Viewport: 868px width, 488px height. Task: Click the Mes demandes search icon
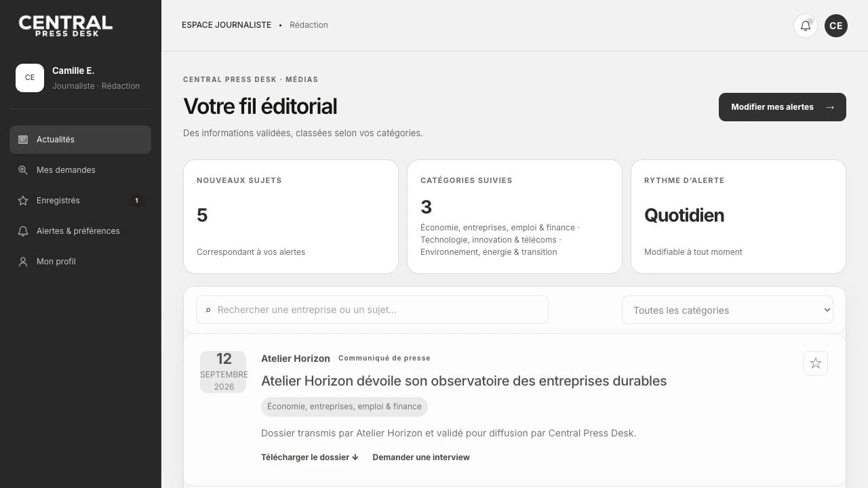tap(23, 170)
